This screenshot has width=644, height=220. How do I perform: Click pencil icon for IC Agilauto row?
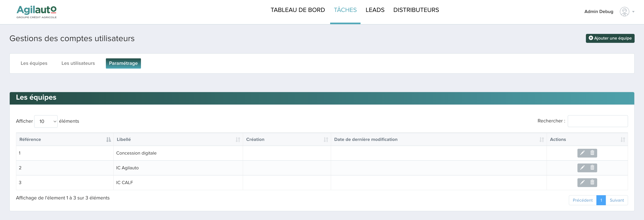click(582, 168)
